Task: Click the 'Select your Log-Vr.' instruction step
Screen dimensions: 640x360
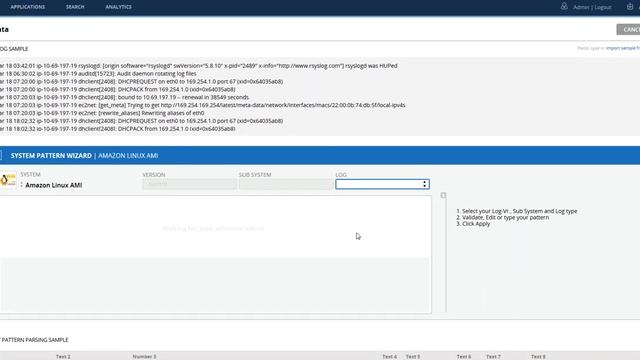Action: tap(517, 211)
